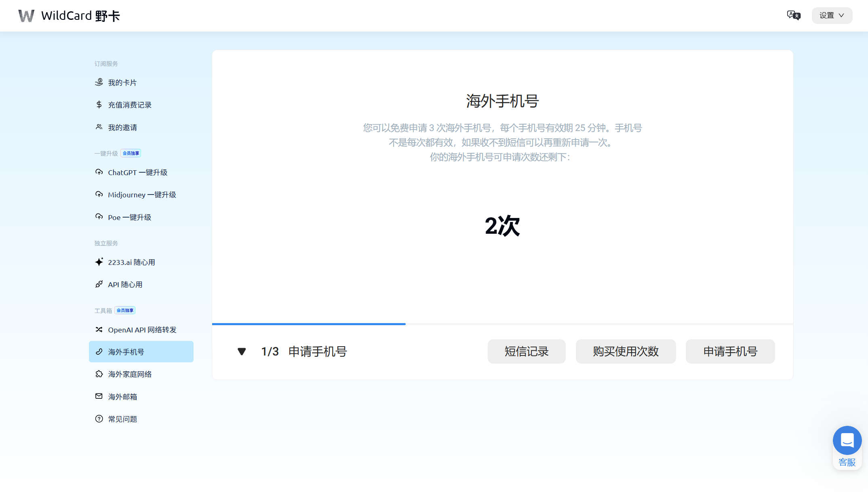Click the 我的卡片 card icon

[99, 82]
